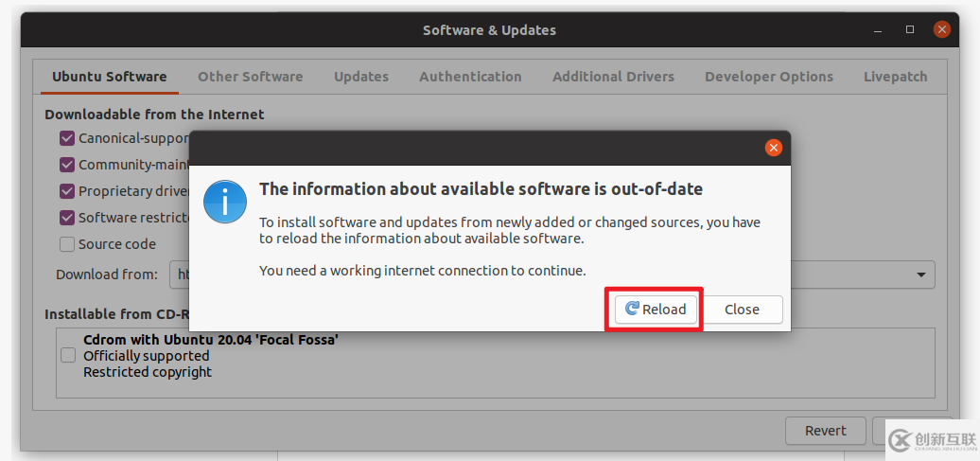The height and width of the screenshot is (461, 980).
Task: Open the Download from dropdown arrow
Action: tap(920, 275)
